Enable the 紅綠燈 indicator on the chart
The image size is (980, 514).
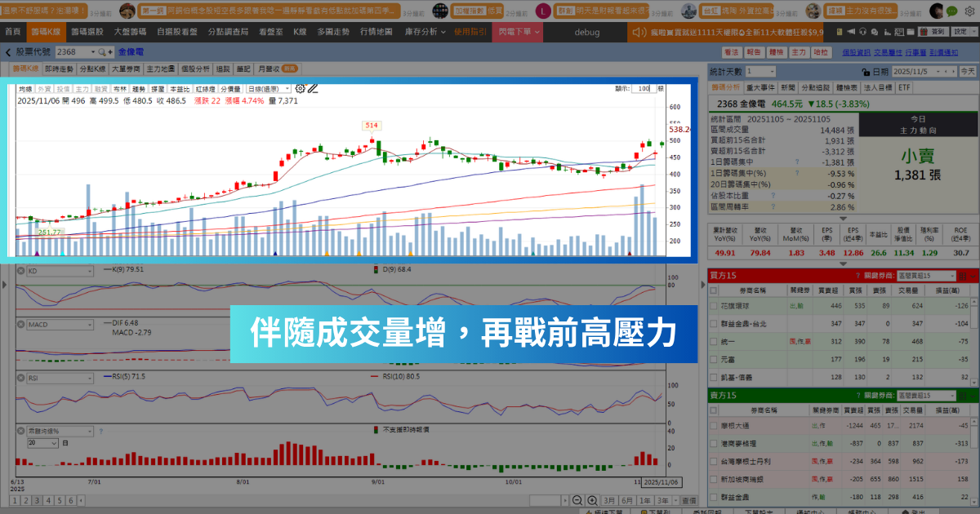pos(202,88)
